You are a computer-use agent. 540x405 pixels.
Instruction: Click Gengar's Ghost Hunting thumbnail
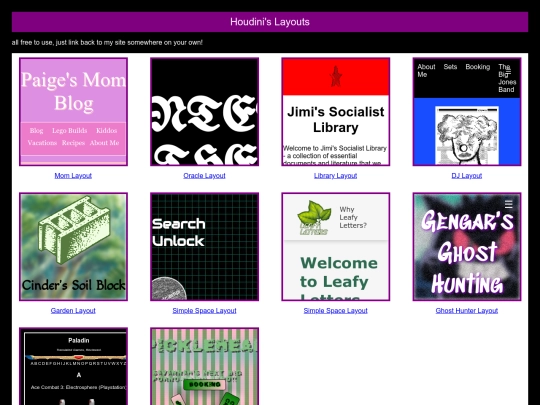pyautogui.click(x=467, y=247)
